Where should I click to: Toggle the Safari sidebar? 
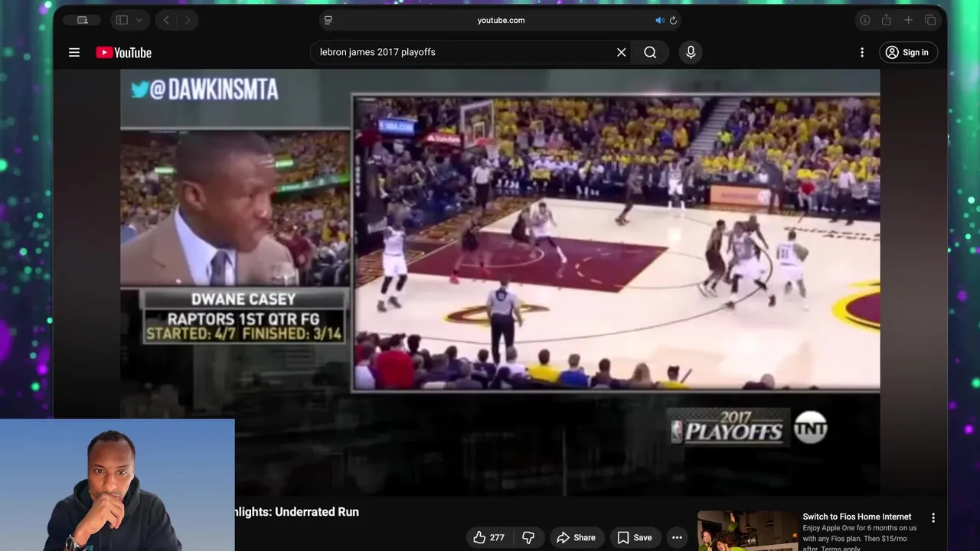122,20
